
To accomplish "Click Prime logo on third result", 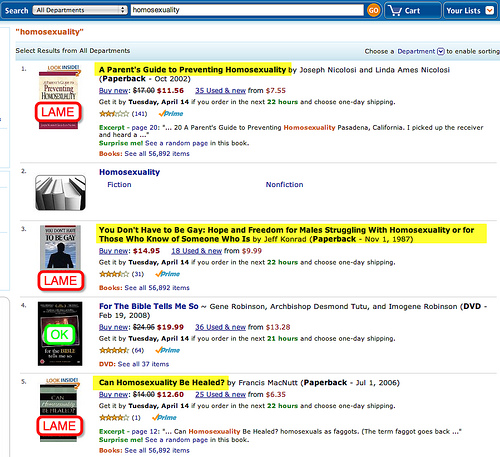I will coord(167,274).
